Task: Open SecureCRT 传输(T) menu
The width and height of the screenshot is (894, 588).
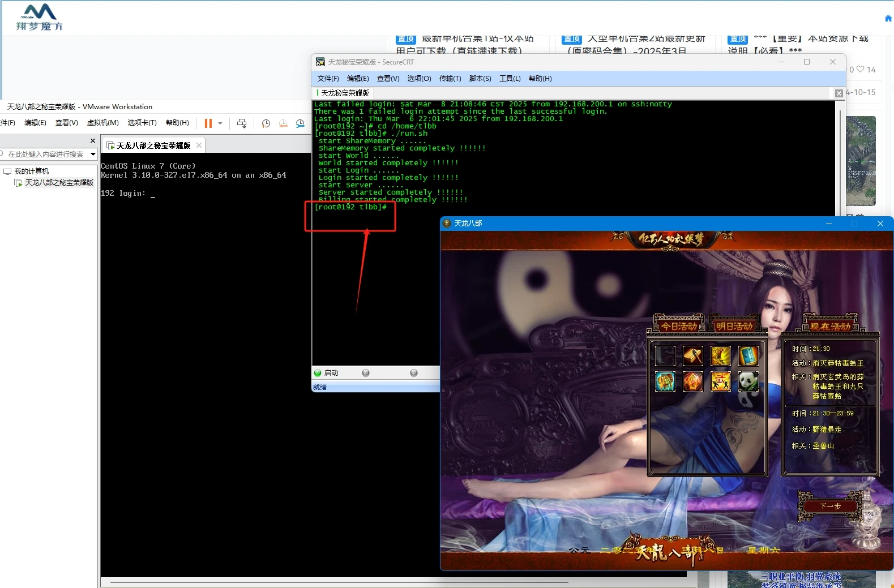Action: coord(450,79)
